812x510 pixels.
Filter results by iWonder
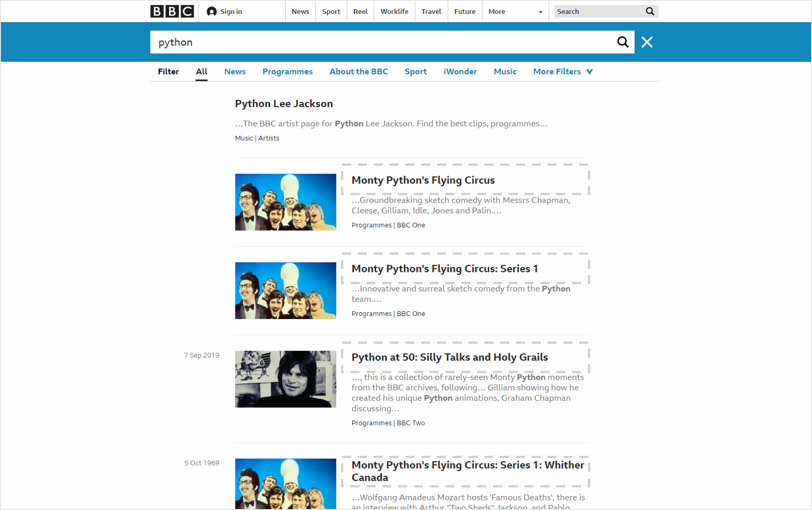460,72
